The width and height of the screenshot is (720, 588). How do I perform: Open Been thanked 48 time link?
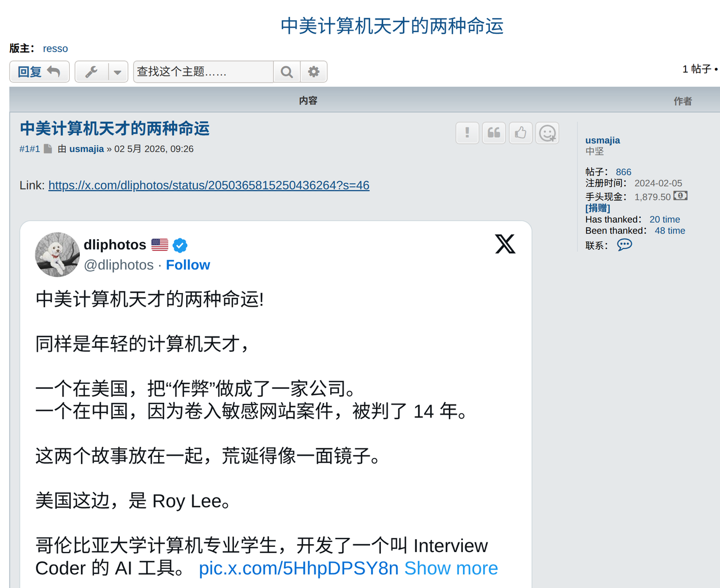(x=670, y=231)
